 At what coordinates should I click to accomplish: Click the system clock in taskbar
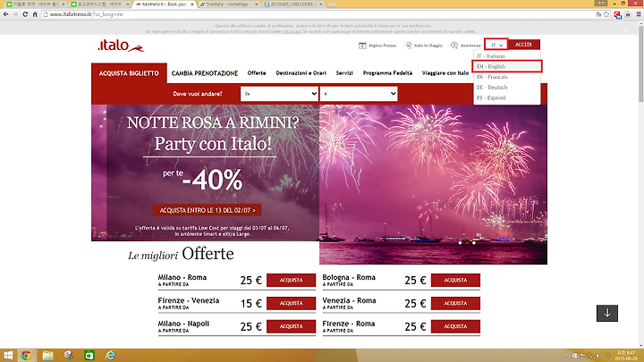[626, 356]
